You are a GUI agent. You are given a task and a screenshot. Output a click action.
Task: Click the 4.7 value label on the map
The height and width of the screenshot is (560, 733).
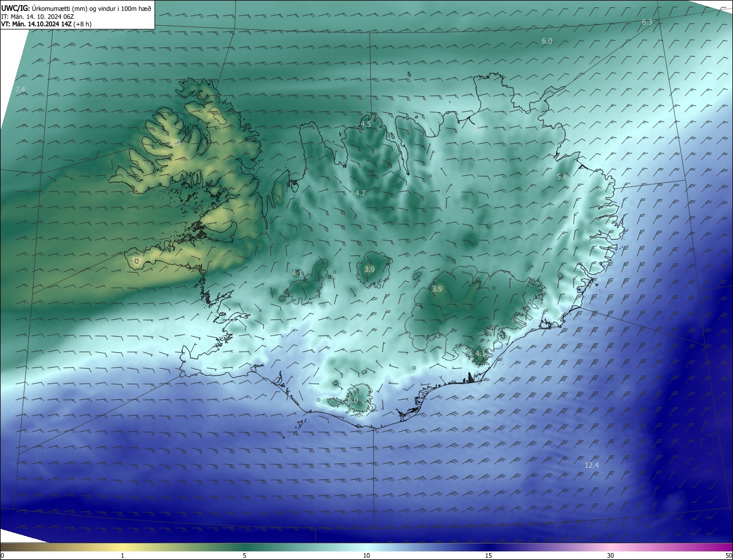[360, 194]
